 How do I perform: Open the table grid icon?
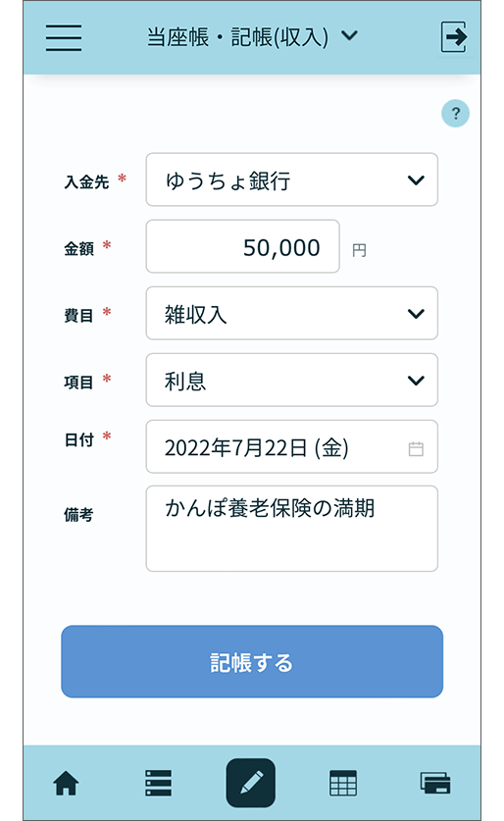[x=343, y=784]
